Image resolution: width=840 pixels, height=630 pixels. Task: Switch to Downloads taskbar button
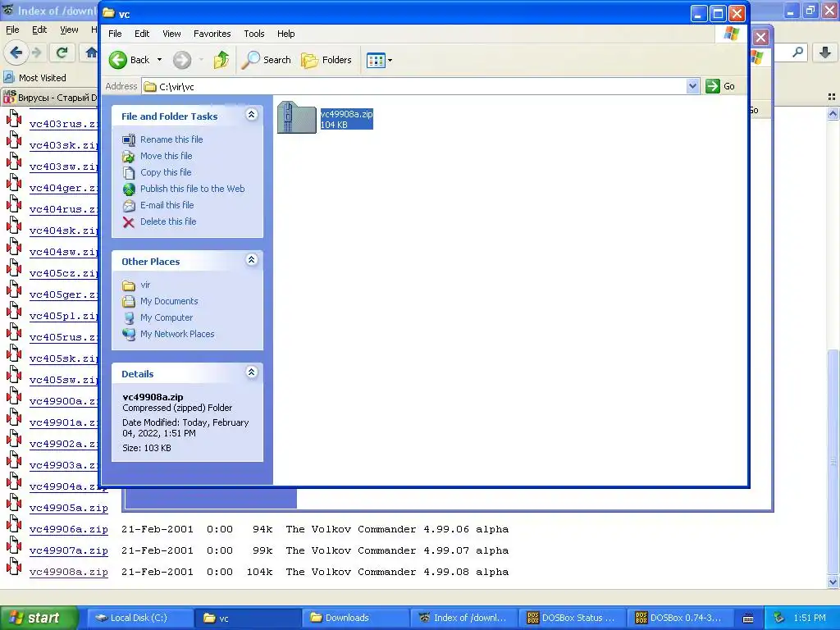tap(356, 618)
